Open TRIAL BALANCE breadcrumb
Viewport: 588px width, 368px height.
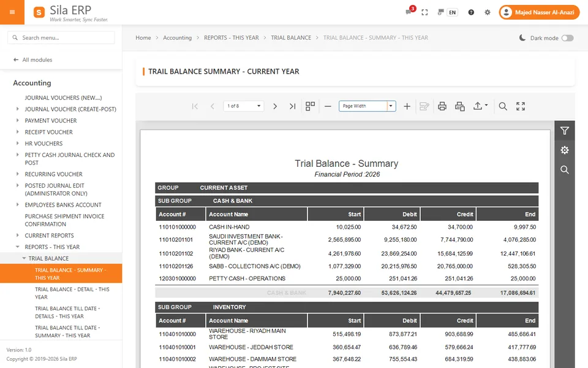(291, 37)
